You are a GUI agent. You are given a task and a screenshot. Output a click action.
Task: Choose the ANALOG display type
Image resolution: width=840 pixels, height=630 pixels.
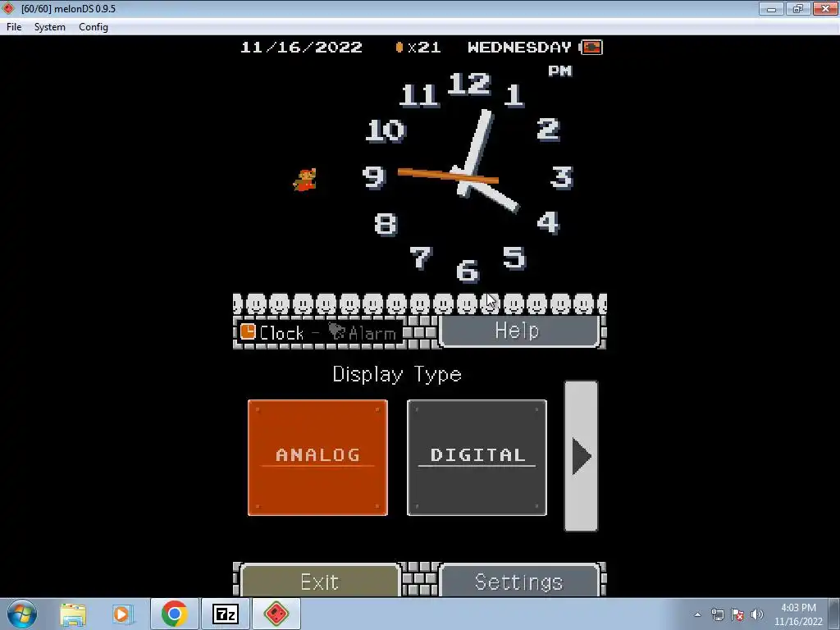click(317, 458)
